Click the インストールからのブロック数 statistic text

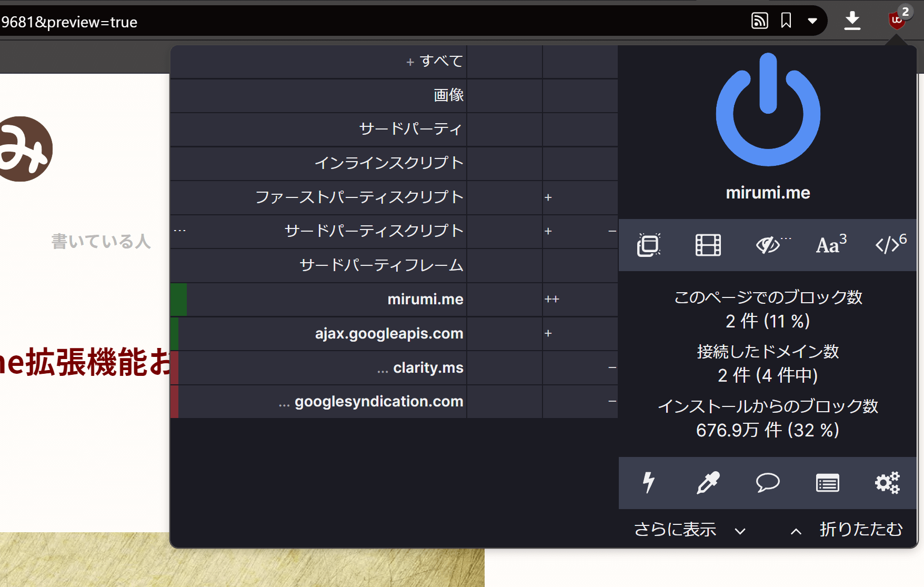point(768,406)
